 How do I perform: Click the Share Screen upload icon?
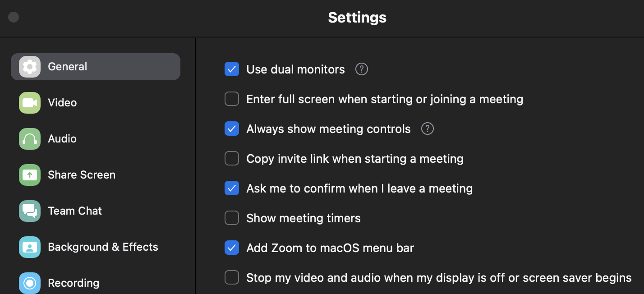29,175
